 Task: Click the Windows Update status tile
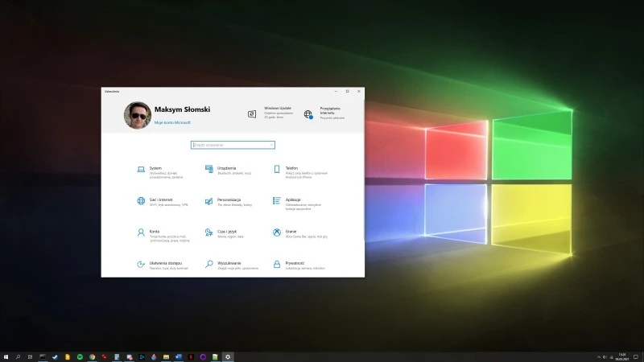coord(270,113)
